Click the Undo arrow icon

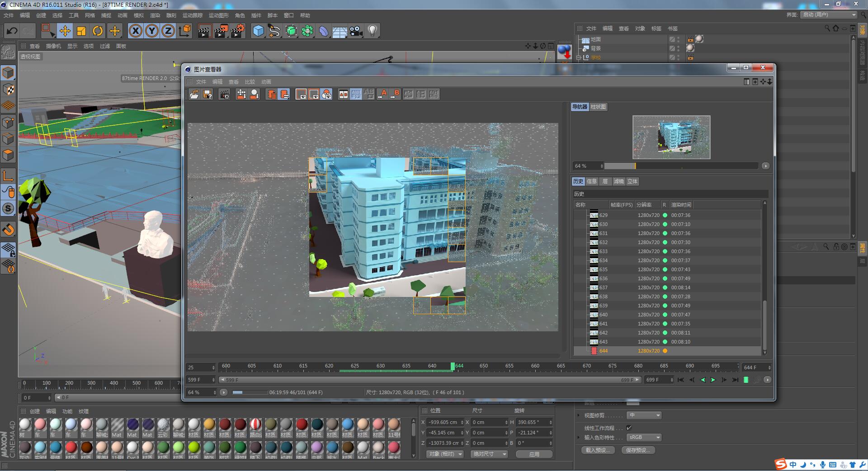12,31
